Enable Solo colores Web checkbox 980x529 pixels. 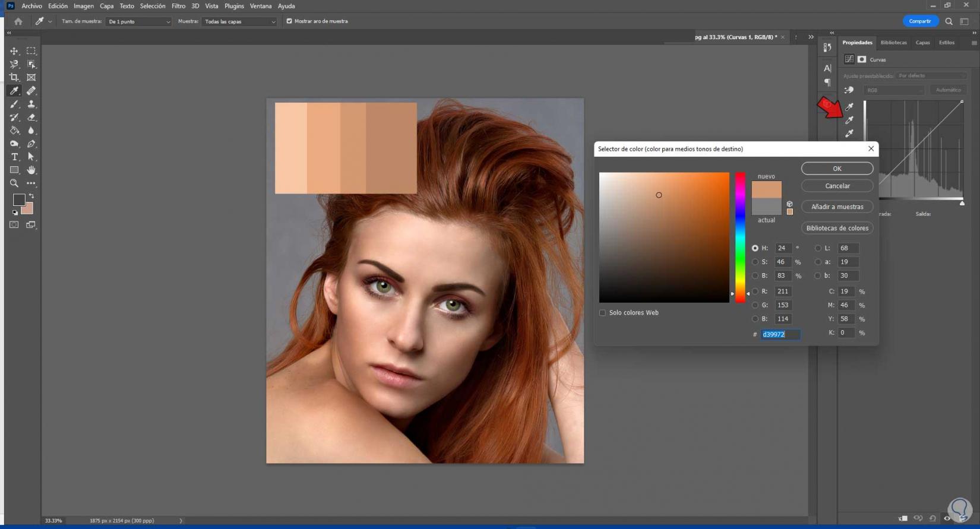tap(602, 313)
